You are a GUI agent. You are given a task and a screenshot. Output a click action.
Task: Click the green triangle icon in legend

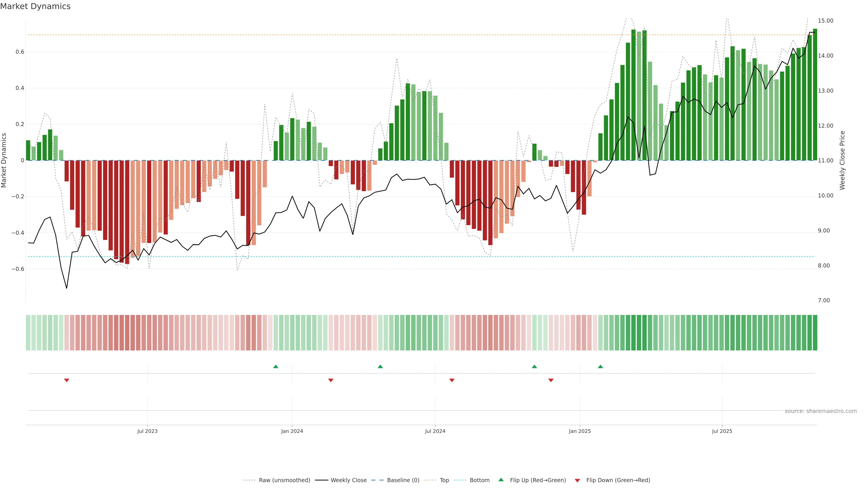pos(501,480)
